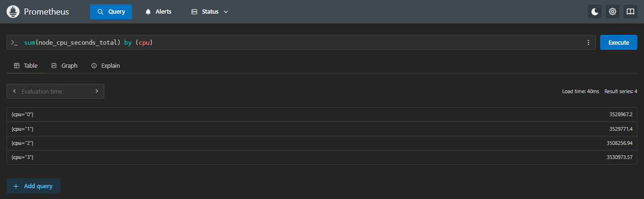This screenshot has height=199, width=644.
Task: Click the expression prompt icon
Action: (x=15, y=42)
